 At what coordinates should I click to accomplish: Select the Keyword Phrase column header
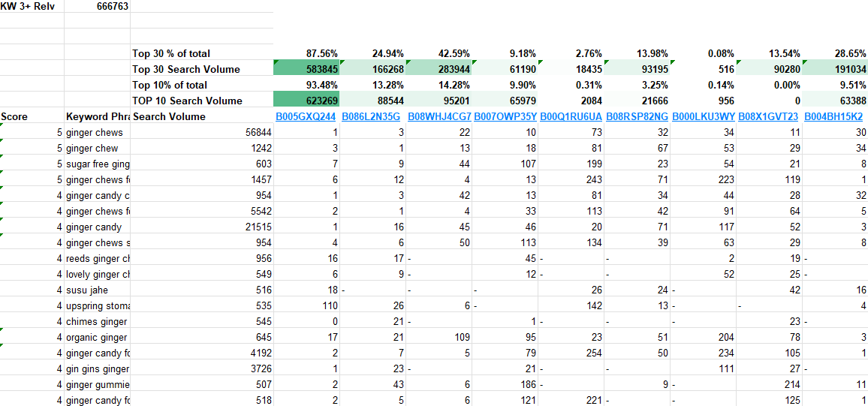(x=98, y=117)
